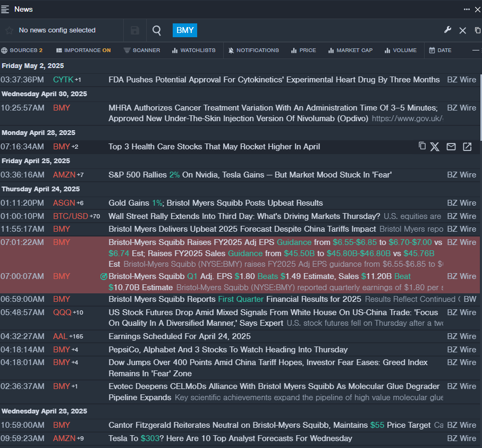Open the FDA Pushes Potential Approval headline
The image size is (482, 448).
coord(274,80)
